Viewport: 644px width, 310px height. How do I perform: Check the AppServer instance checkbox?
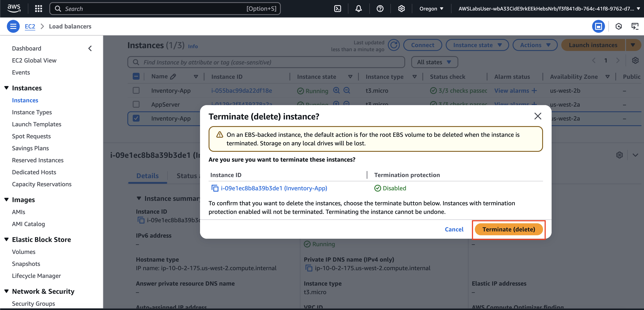pos(136,104)
